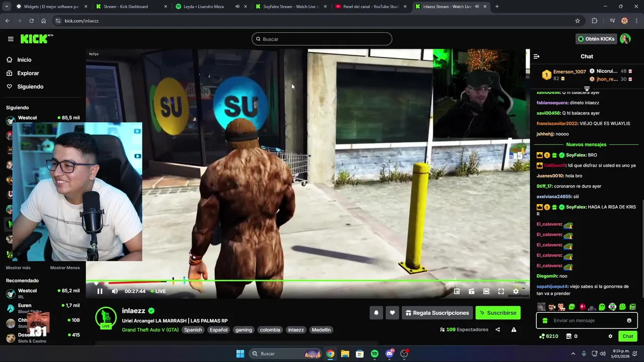Open the tab search dropdown
Viewport: 644px width, 362px height.
click(7, 7)
